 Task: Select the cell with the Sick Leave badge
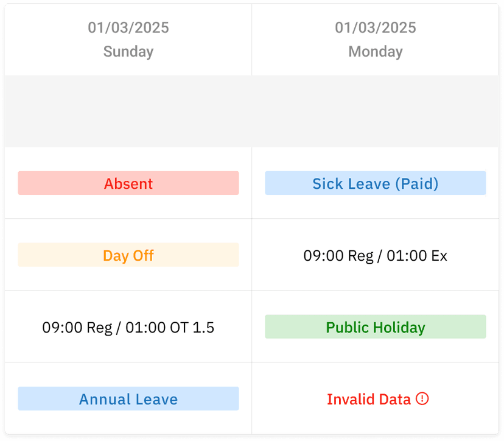(x=375, y=183)
